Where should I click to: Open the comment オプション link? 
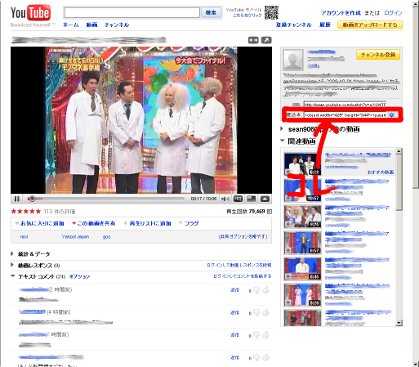click(79, 277)
